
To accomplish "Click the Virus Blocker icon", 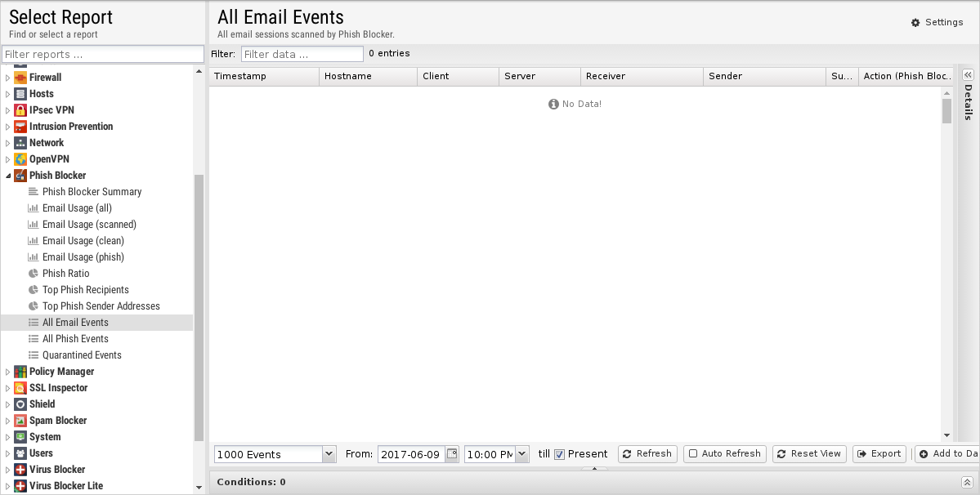I will (x=20, y=470).
